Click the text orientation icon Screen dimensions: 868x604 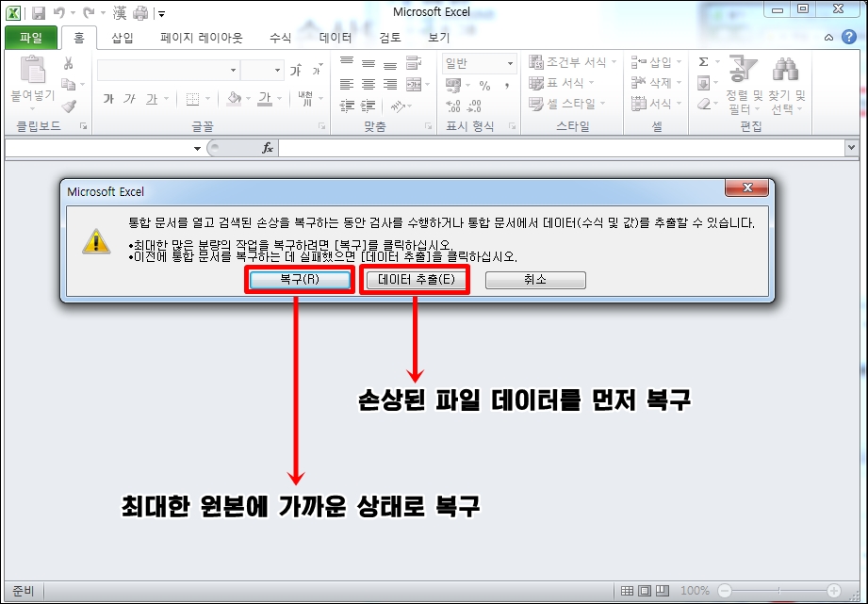[x=398, y=106]
